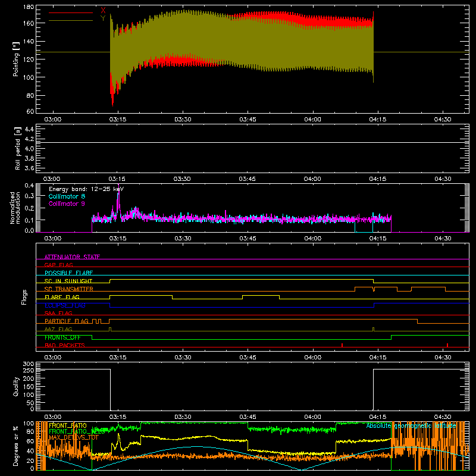Image resolution: width=476 pixels, height=476 pixels.
Task: Click the 'Absolute geomagnetic latitude' label
Action: [x=411, y=425]
